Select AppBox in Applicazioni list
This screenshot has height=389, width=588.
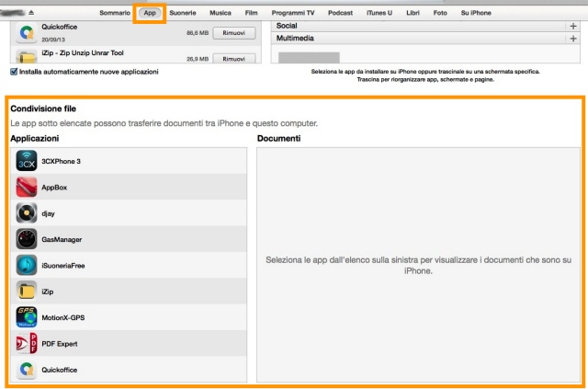[129, 187]
